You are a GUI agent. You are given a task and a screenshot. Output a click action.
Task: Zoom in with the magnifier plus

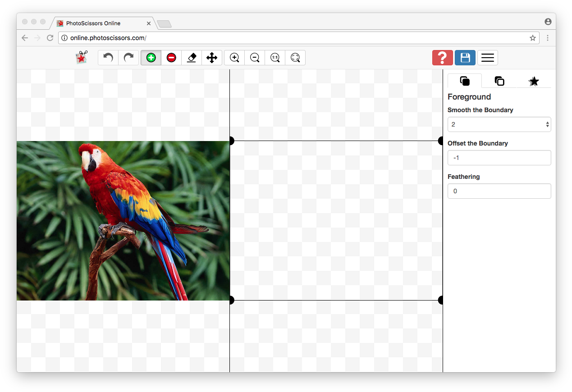click(234, 58)
